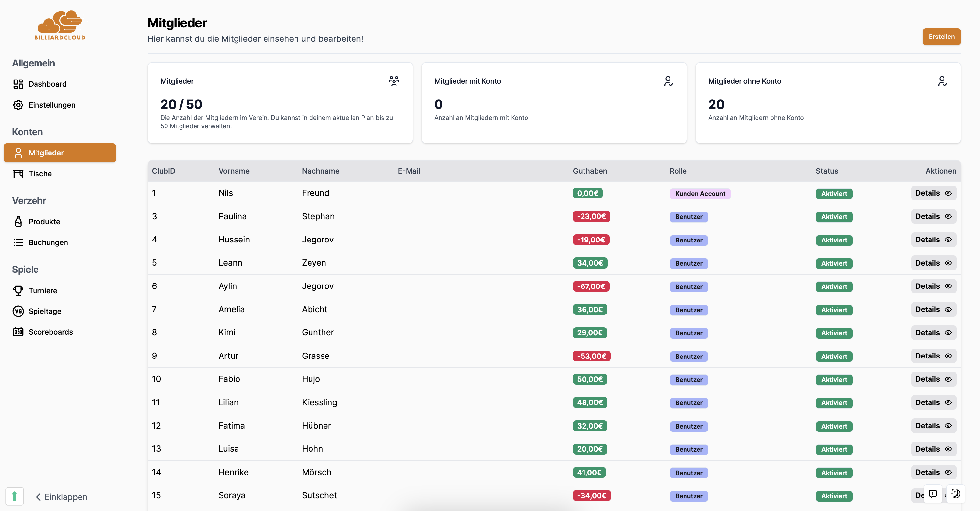Click the eye icon in Fabio Hujo's row

[948, 379]
